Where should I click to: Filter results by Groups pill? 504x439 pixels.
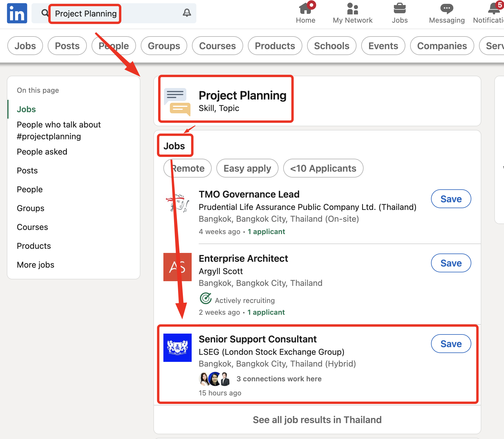[x=164, y=46]
